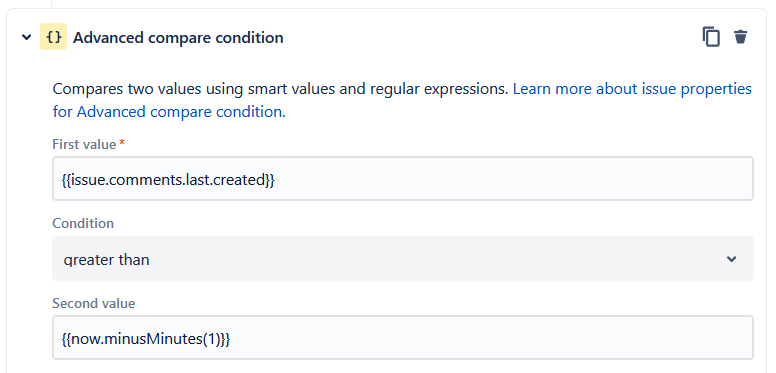The image size is (776, 373).
Task: Click the red required asterisk marker
Action: click(122, 143)
